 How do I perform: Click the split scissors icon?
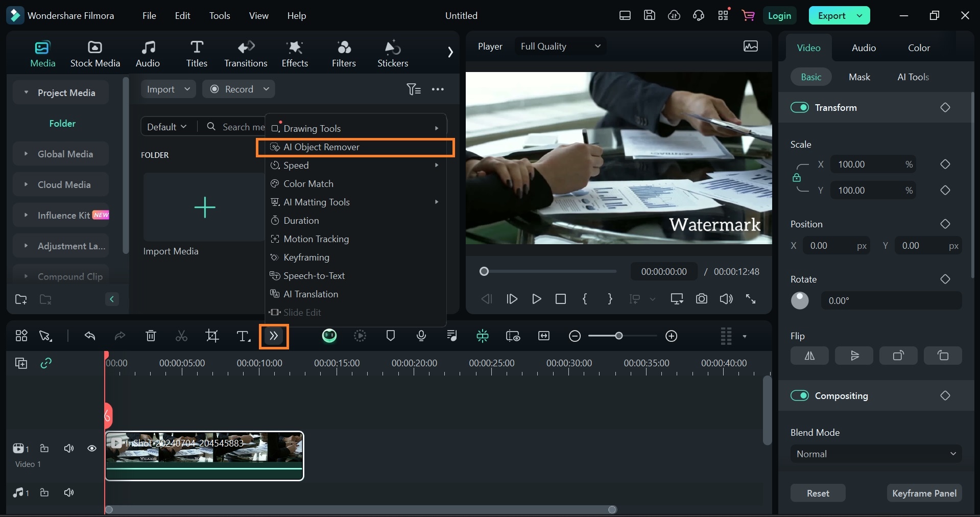coord(181,336)
